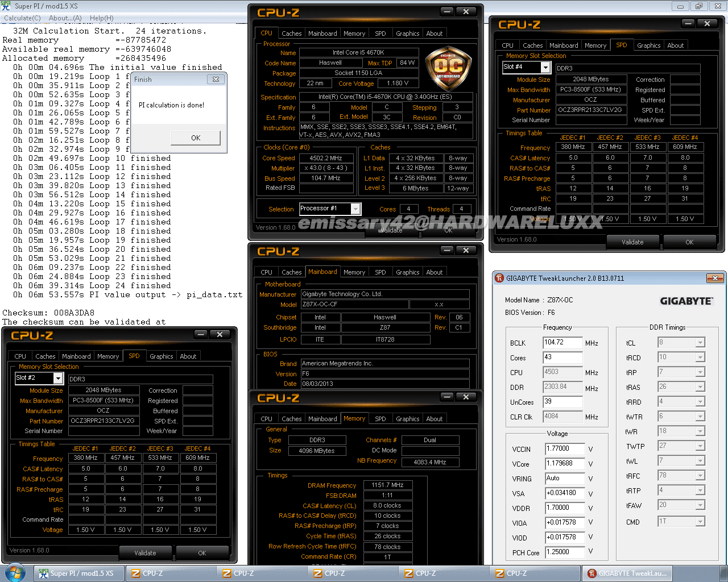
Task: Click the GIGABYTE logo in TweakLauncher
Action: pyautogui.click(x=686, y=301)
